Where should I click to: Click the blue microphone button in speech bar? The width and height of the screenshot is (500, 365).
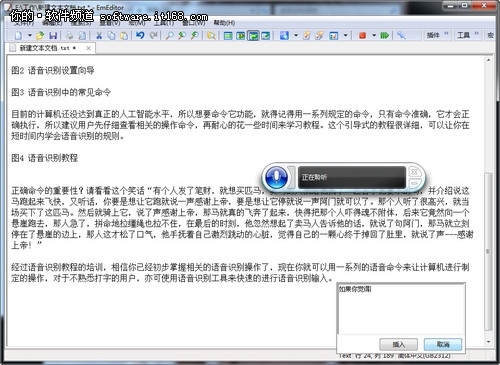[276, 177]
